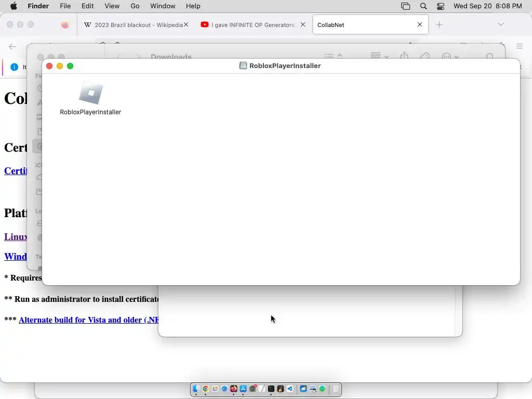Open the group-by dropdown in Downloads window
Viewport: 532px width, 399px height.
coord(379,56)
